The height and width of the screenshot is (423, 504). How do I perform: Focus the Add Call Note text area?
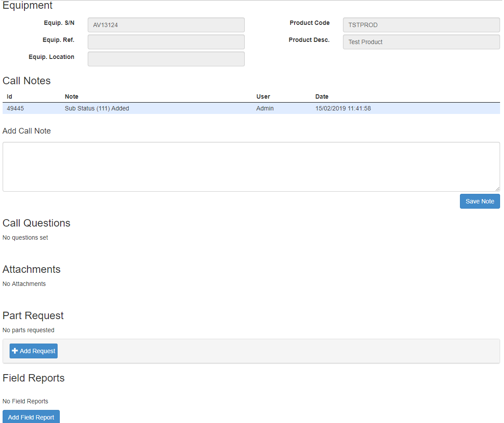[x=251, y=166]
